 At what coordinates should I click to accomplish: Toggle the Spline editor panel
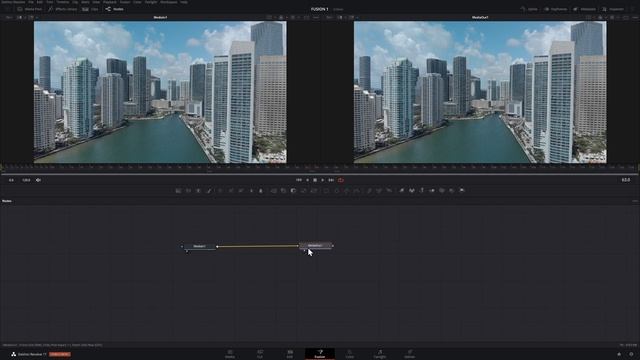click(x=529, y=9)
